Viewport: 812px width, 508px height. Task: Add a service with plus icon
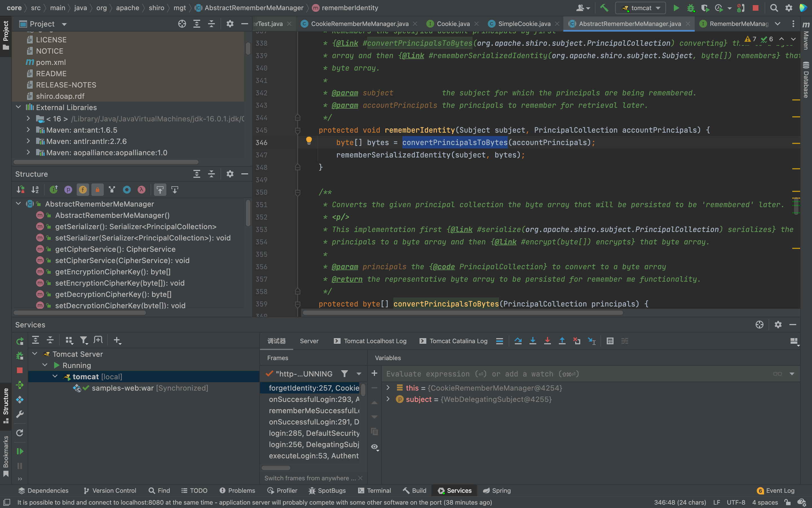coord(117,340)
